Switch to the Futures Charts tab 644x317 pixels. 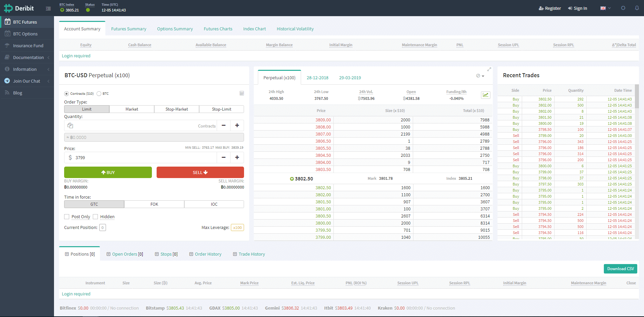pos(218,29)
